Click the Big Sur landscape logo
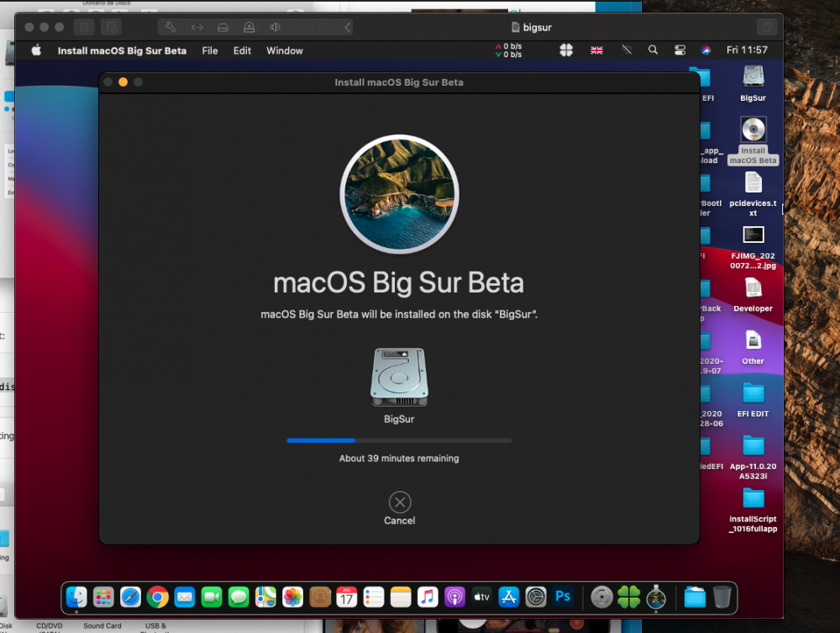 (x=399, y=193)
